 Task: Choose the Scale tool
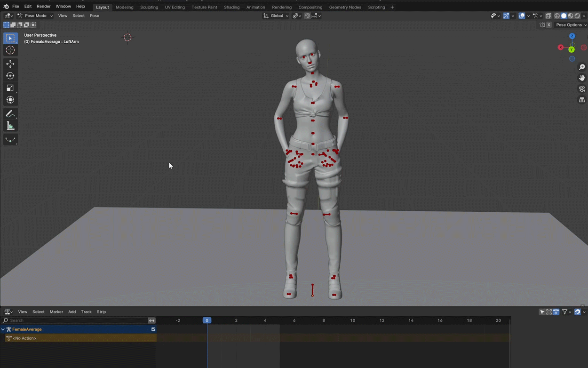click(10, 88)
